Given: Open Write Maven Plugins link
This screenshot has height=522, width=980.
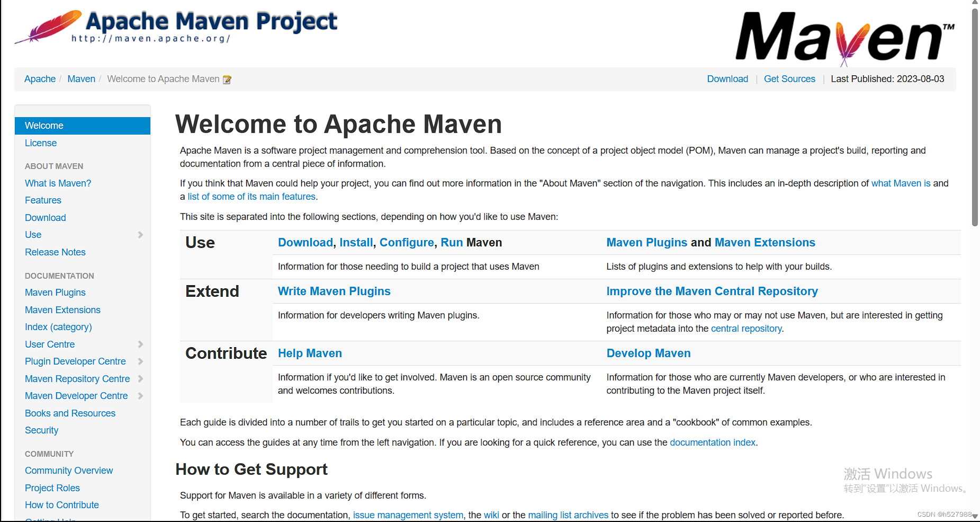Looking at the screenshot, I should tap(334, 291).
